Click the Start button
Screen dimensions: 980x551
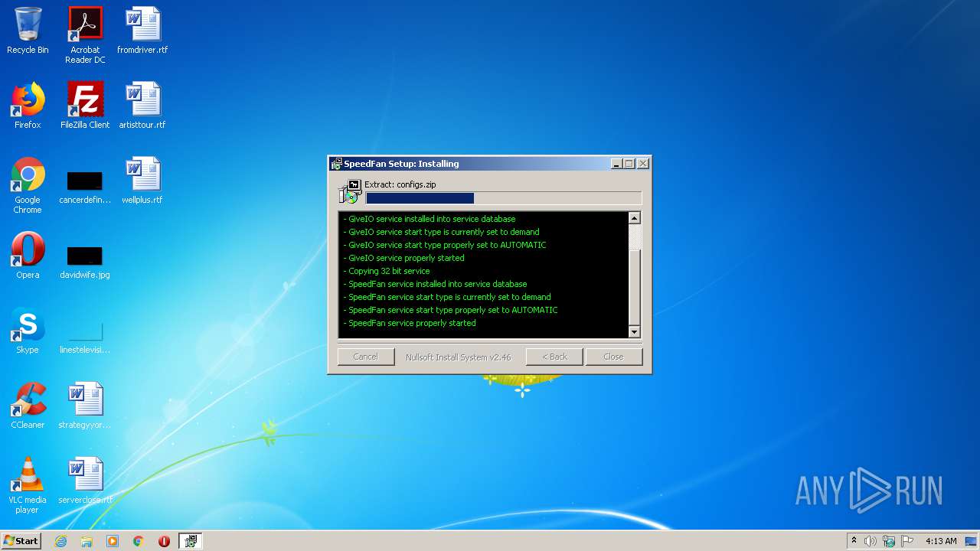pyautogui.click(x=21, y=541)
